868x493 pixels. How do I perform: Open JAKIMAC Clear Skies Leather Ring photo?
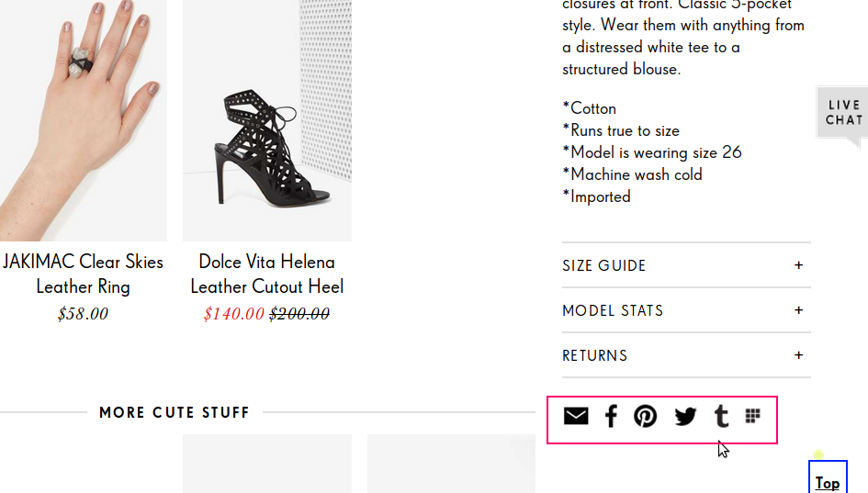tap(83, 119)
